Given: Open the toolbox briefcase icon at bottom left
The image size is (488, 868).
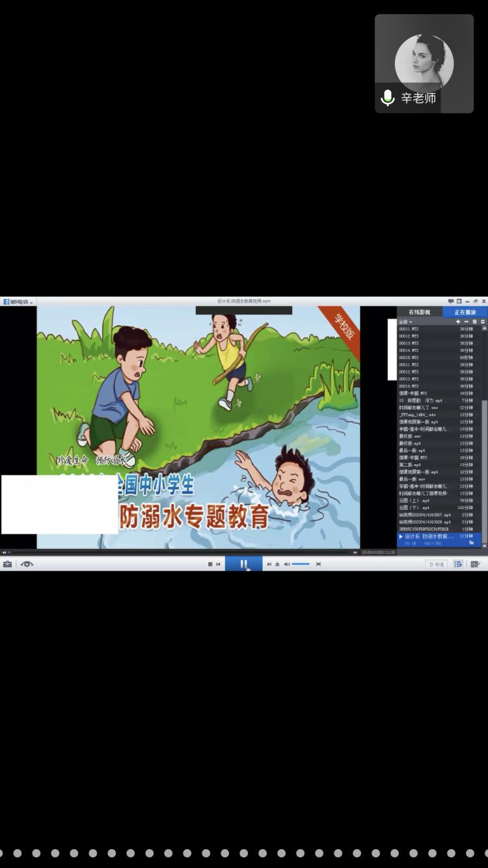Looking at the screenshot, I should coord(7,564).
